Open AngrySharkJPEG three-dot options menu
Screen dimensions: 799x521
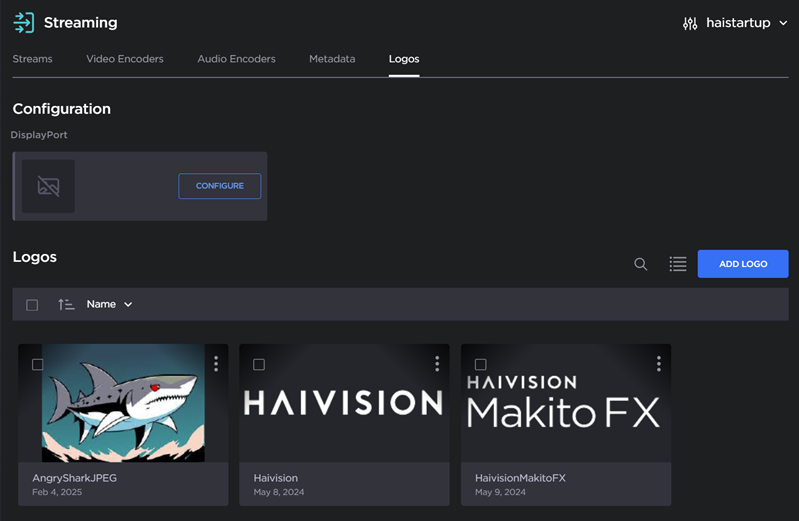216,364
